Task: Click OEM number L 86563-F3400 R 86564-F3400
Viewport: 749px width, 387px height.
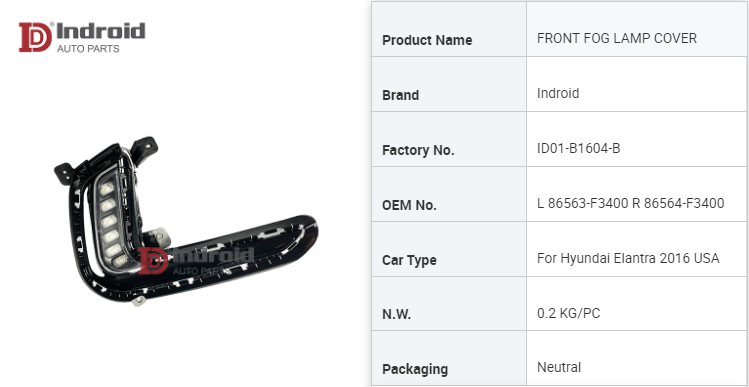Action: click(x=631, y=204)
